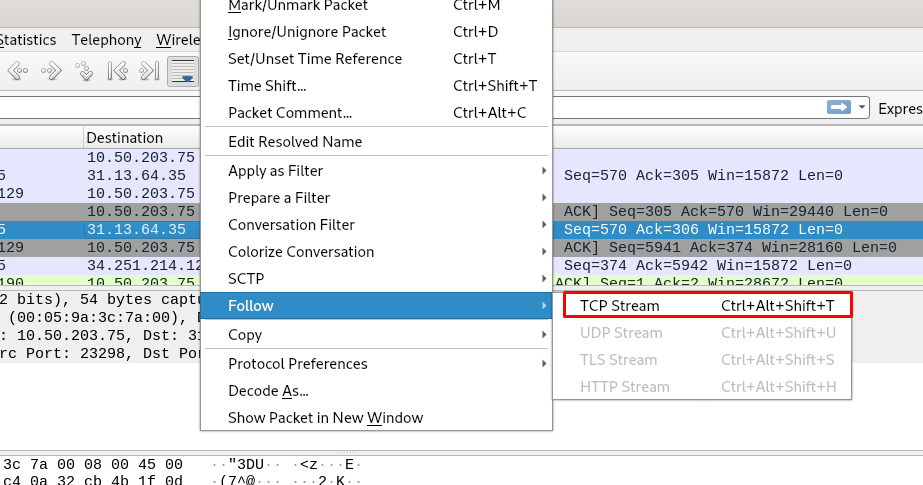The width and height of the screenshot is (923, 485).
Task: Go forward in packet history arrow
Action: click(51, 71)
